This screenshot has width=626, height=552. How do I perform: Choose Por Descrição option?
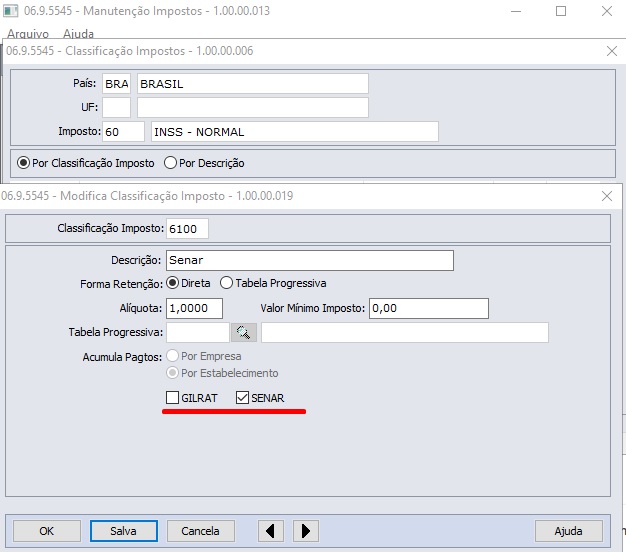point(170,163)
